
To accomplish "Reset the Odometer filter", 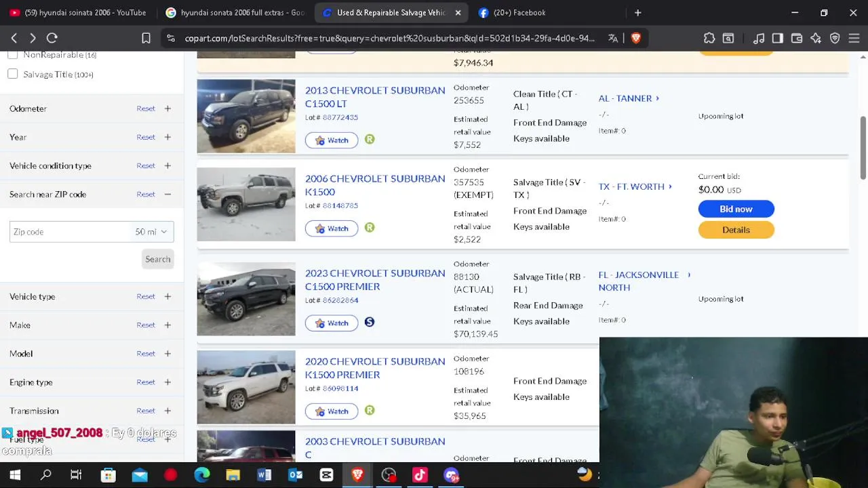I will pos(146,108).
